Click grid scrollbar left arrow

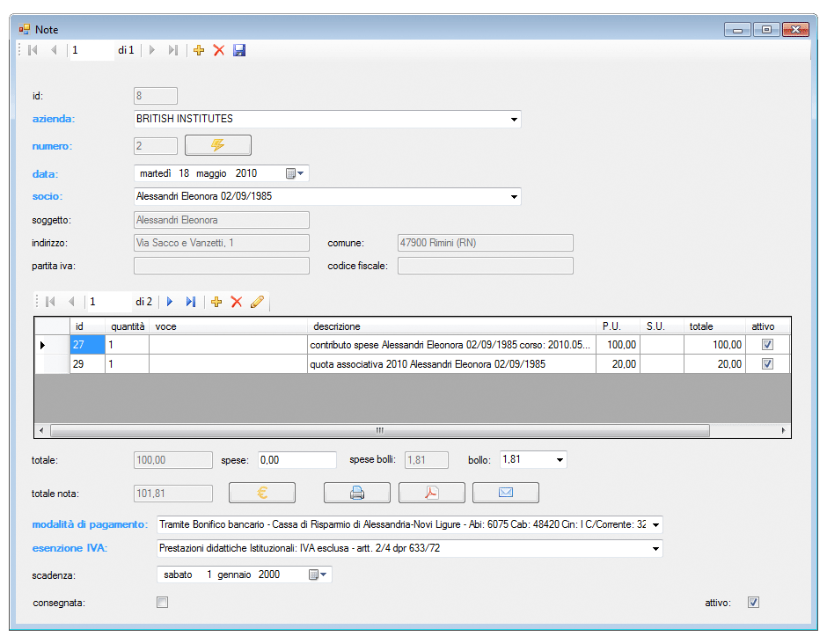pos(41,430)
